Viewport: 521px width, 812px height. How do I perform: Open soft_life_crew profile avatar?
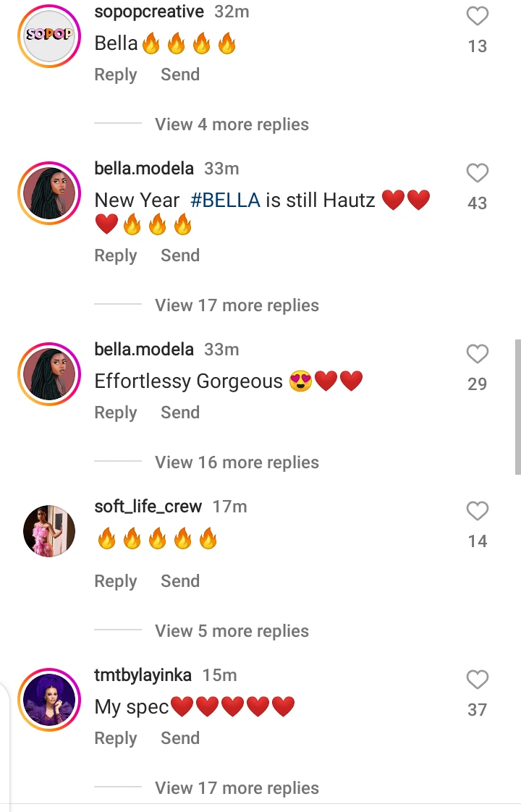click(x=49, y=530)
